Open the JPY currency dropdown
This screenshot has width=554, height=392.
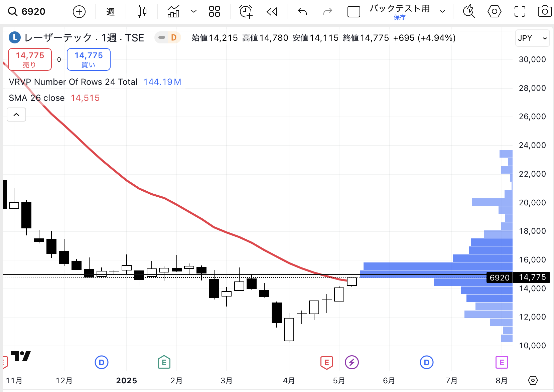pyautogui.click(x=532, y=38)
